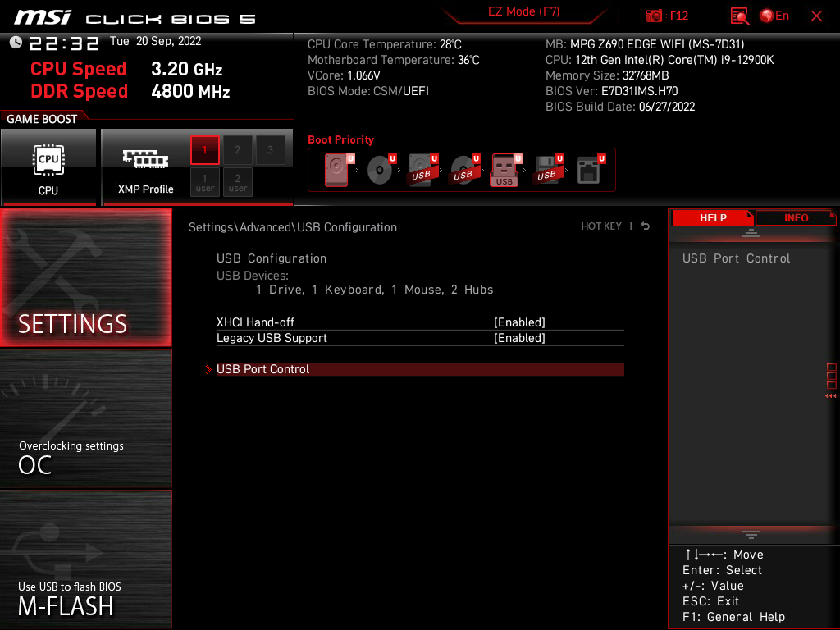Change Legacy USB Support [Enabled] value

pos(519,338)
